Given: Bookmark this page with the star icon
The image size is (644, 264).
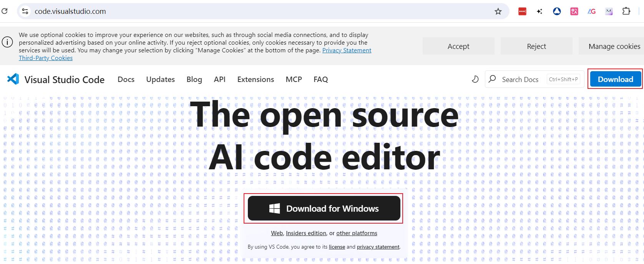Looking at the screenshot, I should [498, 12].
